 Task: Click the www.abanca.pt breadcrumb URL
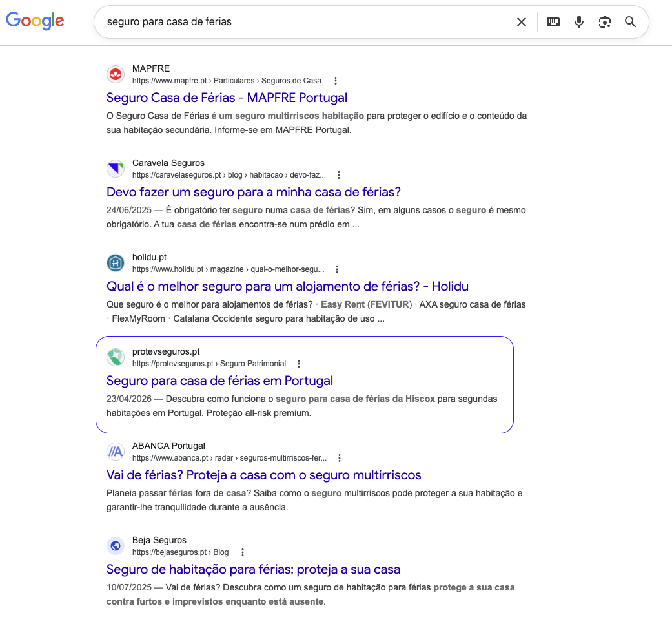tap(229, 458)
